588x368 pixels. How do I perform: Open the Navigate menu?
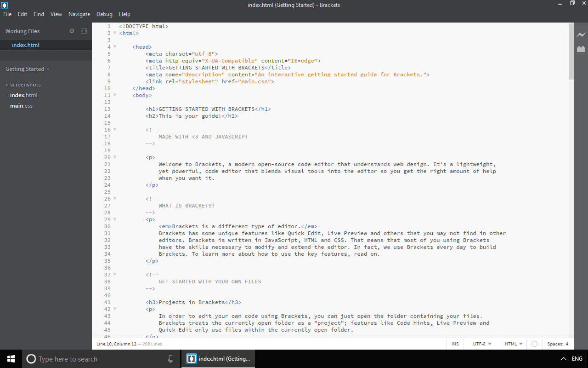tap(79, 14)
